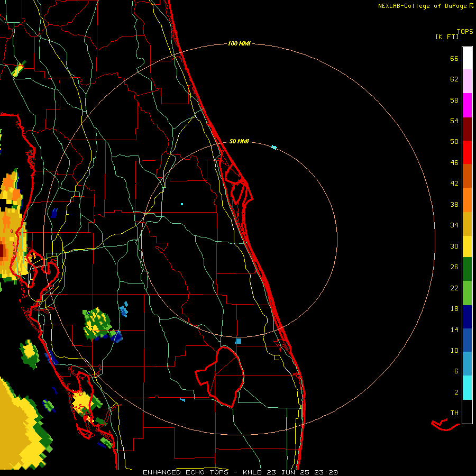This screenshot has height=476, width=476.
Task: Click the 23 JUN 25 date text
Action: 288,472
